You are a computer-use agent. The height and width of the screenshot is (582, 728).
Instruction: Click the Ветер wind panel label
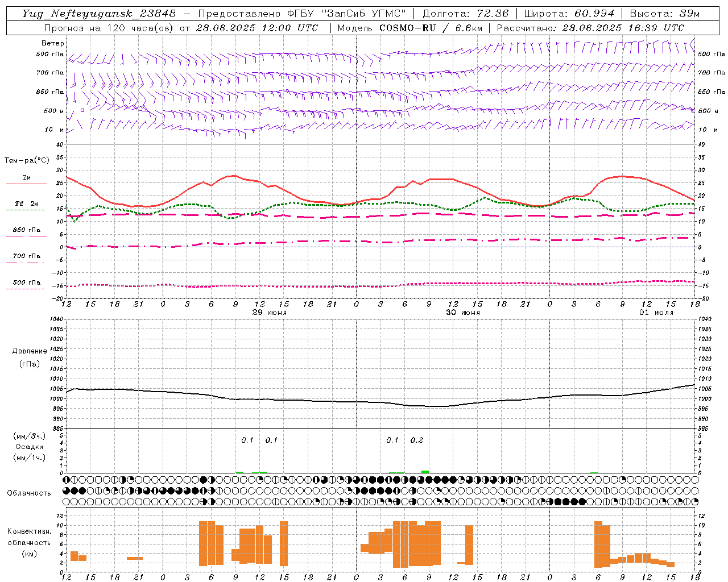coord(52,43)
